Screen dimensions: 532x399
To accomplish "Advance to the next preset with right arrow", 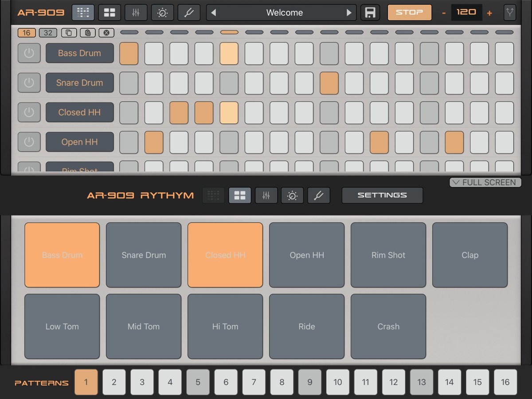I will (x=349, y=12).
